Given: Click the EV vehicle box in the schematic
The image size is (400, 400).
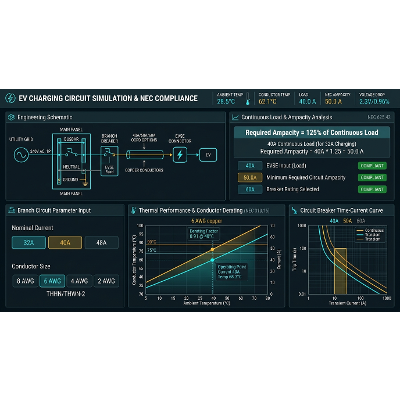Looking at the screenshot, I should (x=208, y=155).
